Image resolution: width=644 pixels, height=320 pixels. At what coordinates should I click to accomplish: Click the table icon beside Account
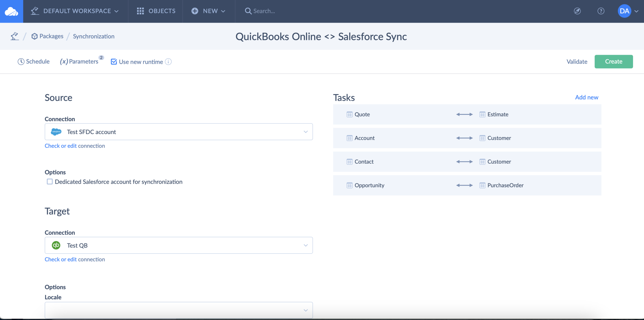point(349,138)
